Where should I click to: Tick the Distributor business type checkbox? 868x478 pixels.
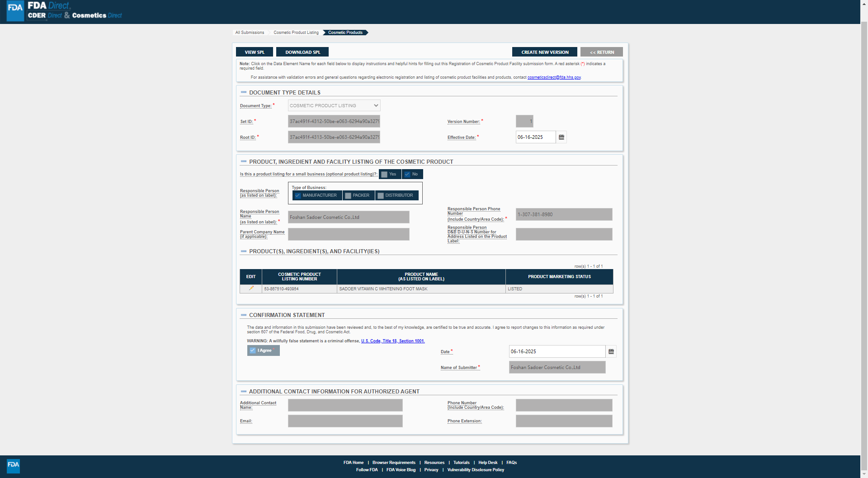click(381, 195)
